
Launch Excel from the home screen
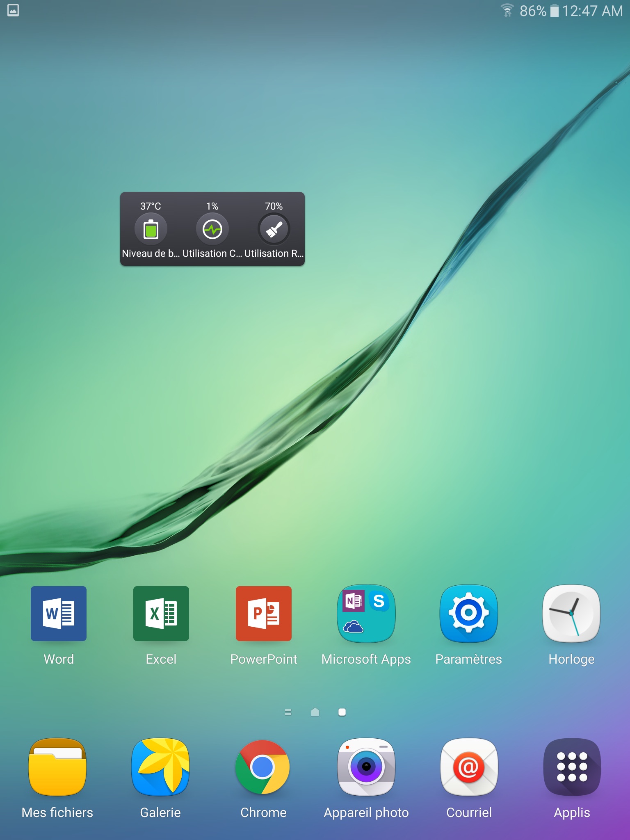(161, 614)
